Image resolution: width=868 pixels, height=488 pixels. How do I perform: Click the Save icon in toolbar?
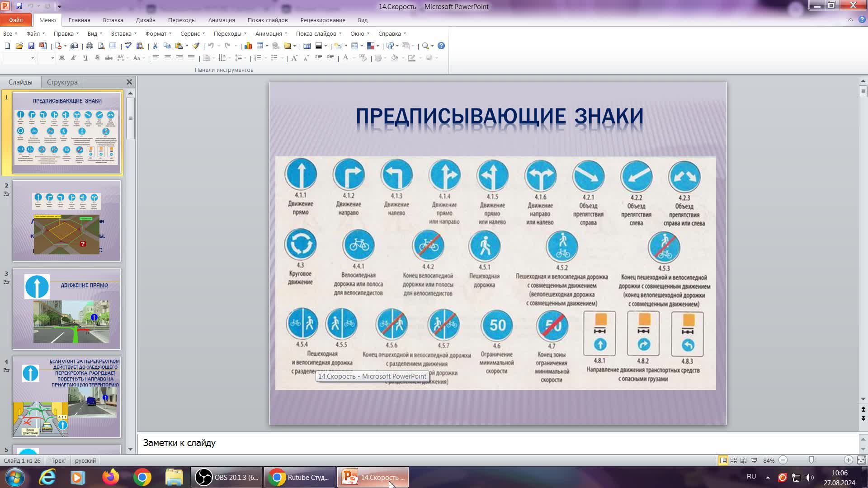31,46
